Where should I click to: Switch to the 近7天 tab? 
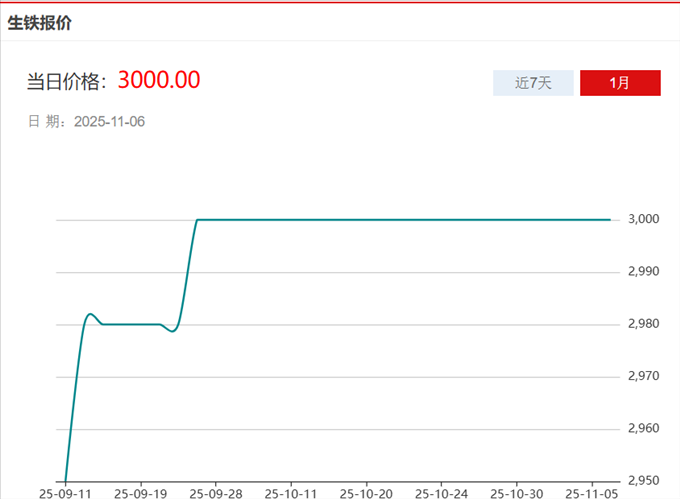point(533,83)
